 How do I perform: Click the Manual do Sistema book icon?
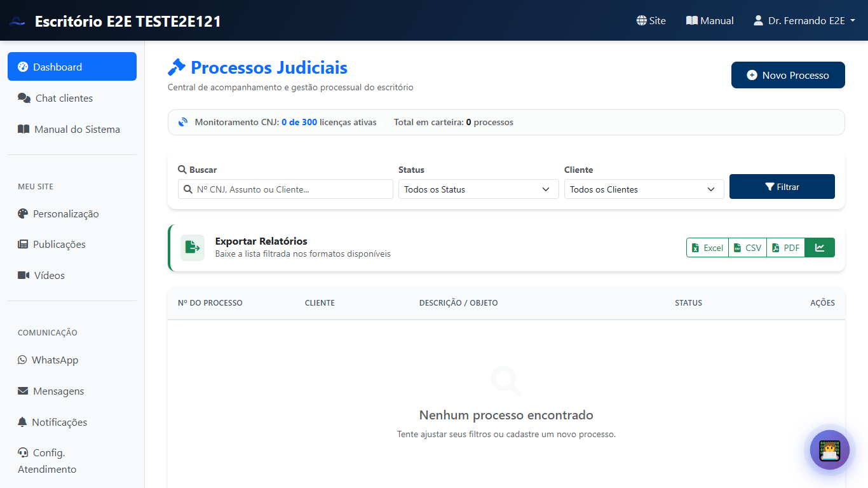coord(24,129)
